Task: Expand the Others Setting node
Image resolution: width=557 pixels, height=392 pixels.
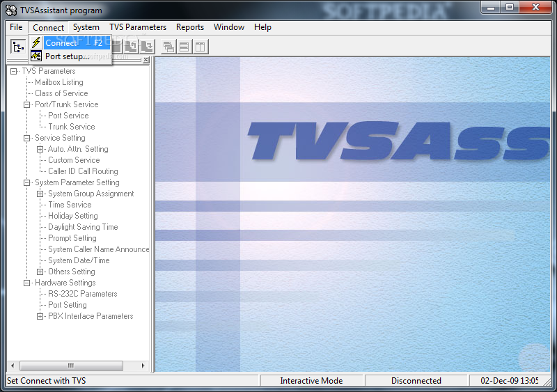Action: point(40,272)
